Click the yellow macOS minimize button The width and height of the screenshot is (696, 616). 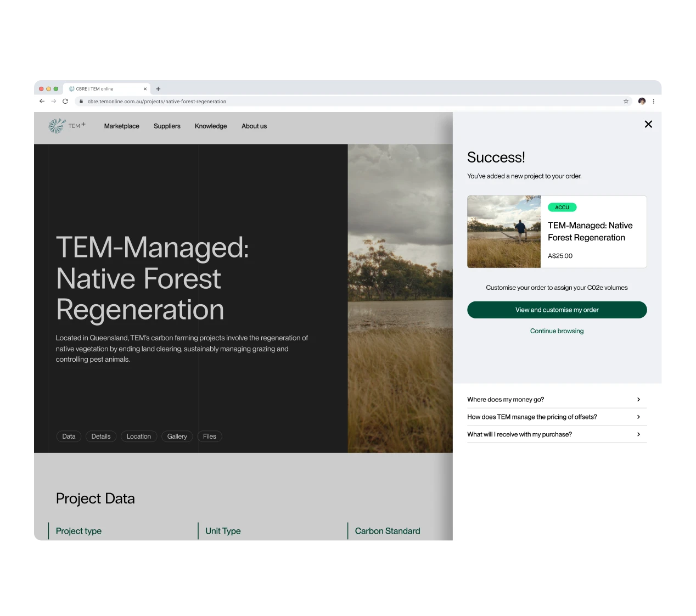48,89
